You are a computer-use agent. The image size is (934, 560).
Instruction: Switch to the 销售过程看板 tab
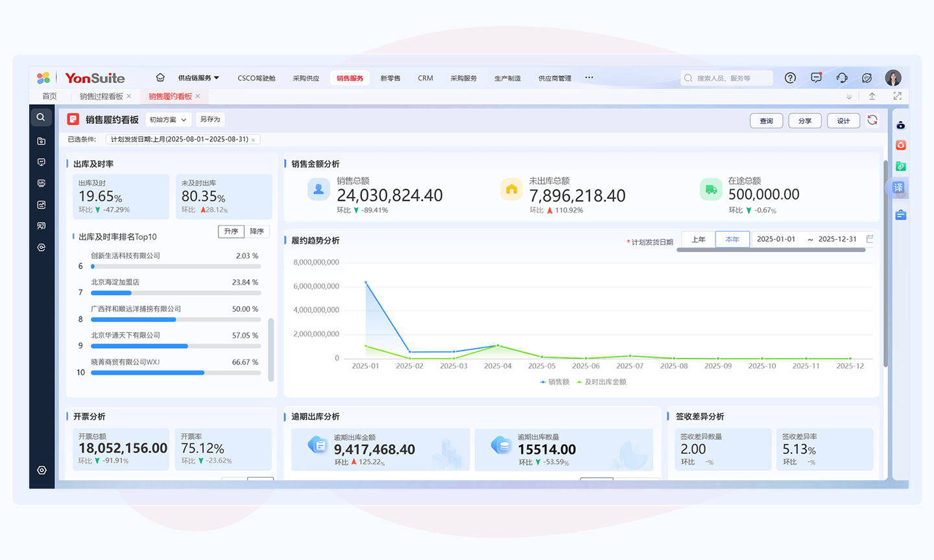pos(101,97)
